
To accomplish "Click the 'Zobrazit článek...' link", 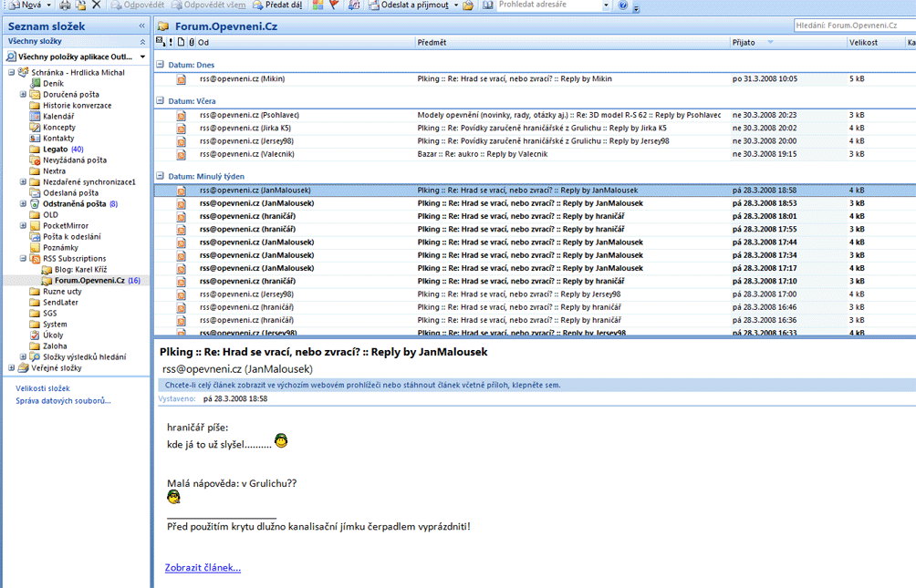I will (203, 568).
